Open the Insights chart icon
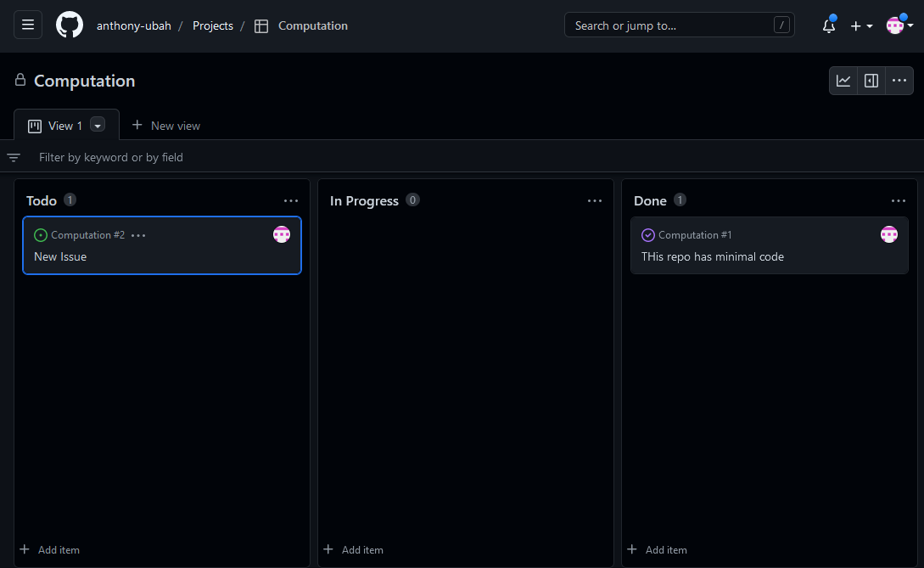The height and width of the screenshot is (568, 924). click(843, 81)
